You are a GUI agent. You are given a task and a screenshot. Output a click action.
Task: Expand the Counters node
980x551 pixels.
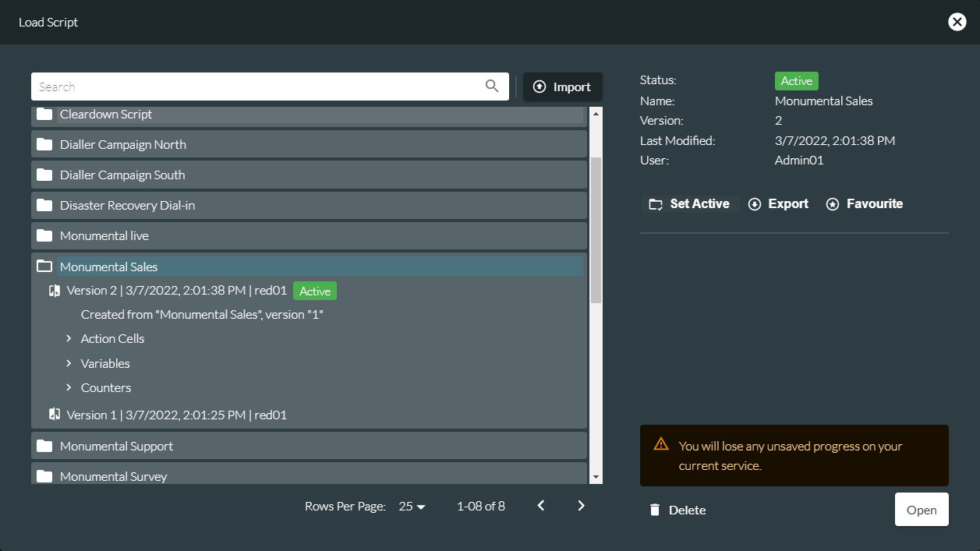pos(69,387)
